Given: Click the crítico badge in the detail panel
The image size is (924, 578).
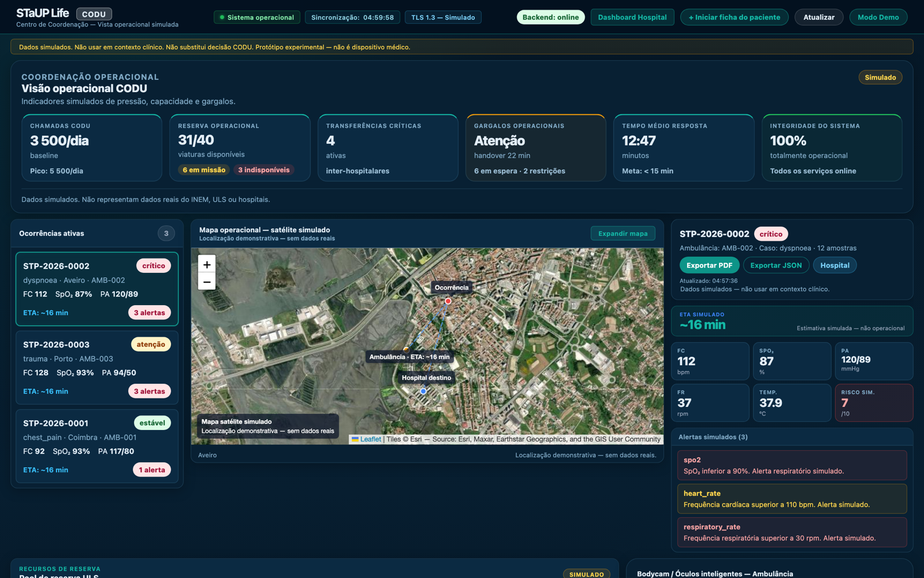Looking at the screenshot, I should click(771, 234).
